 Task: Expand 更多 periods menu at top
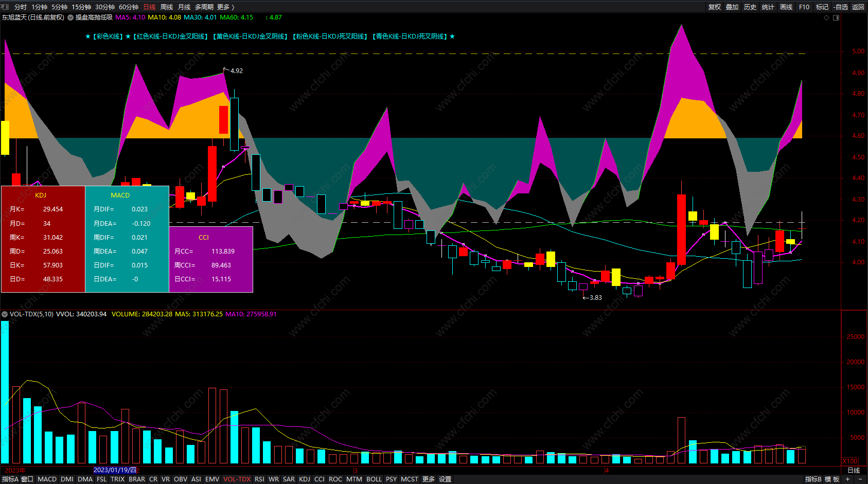point(225,7)
